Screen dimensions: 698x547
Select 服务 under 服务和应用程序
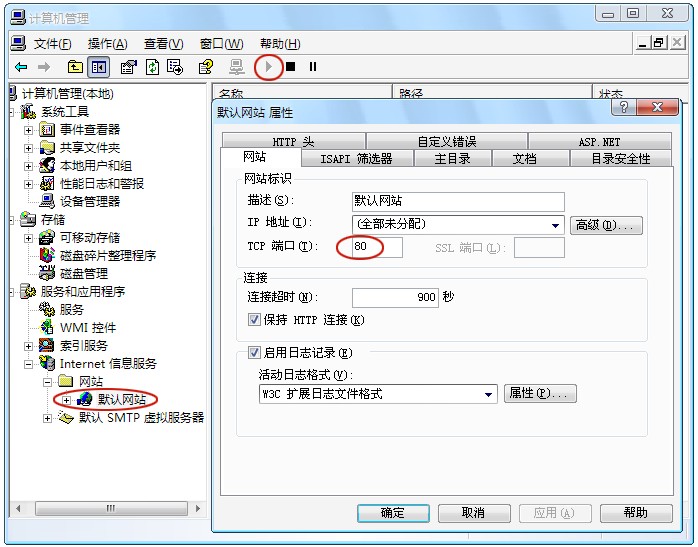[x=72, y=309]
